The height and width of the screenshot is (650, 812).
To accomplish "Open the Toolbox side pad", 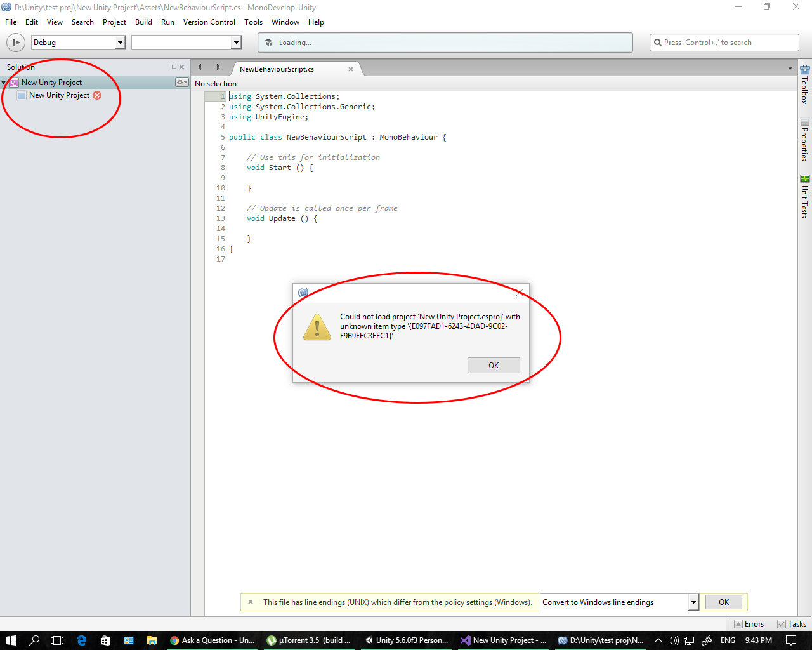I will tap(804, 84).
